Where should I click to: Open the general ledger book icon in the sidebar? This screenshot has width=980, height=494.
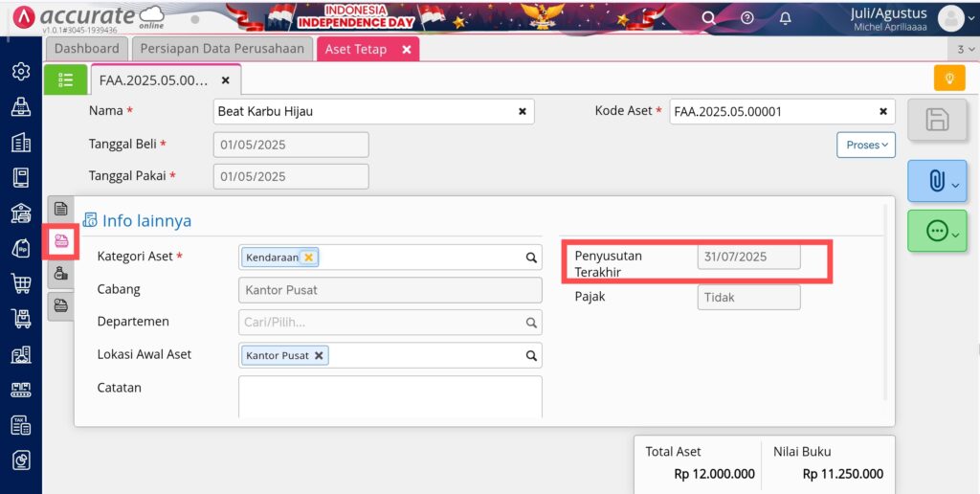21,178
